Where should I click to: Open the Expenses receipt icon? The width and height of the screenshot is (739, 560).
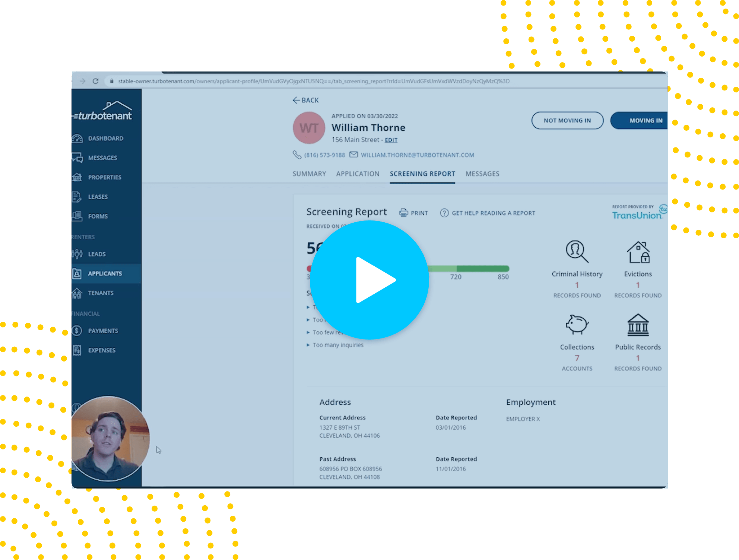coord(77,350)
